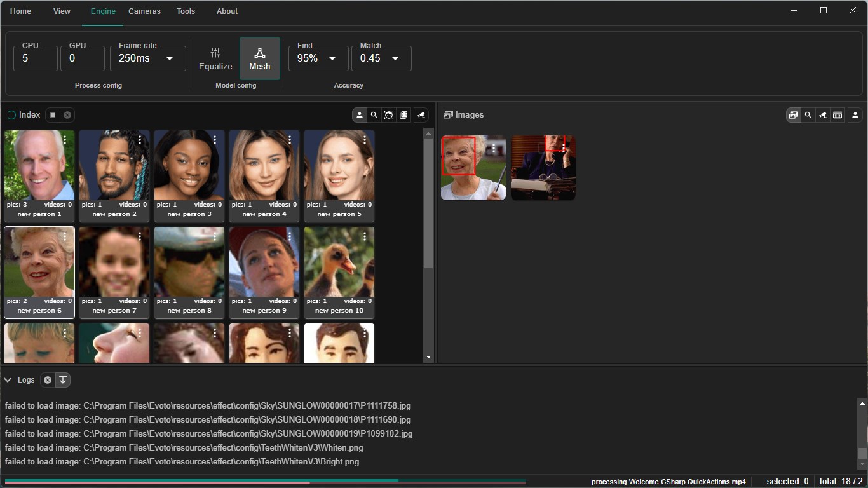
Task: Open options menu for new person 3
Action: point(215,140)
